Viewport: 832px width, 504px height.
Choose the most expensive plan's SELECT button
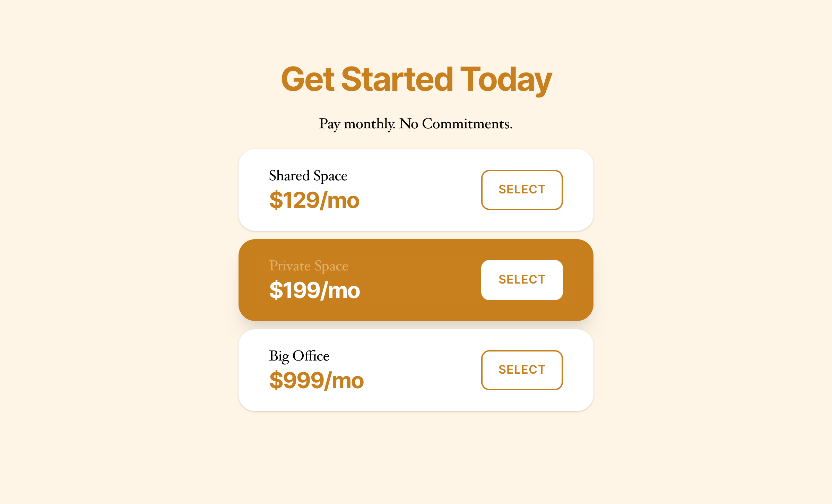(521, 370)
